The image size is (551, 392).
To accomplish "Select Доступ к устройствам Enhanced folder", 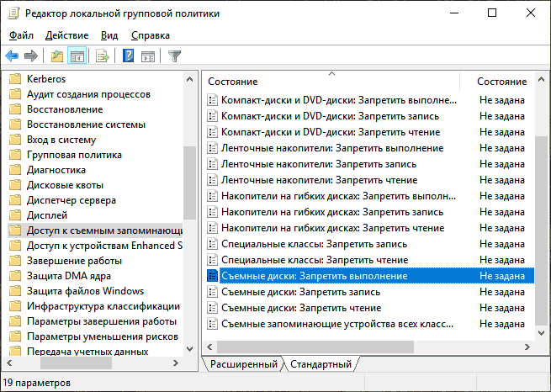I will [104, 246].
